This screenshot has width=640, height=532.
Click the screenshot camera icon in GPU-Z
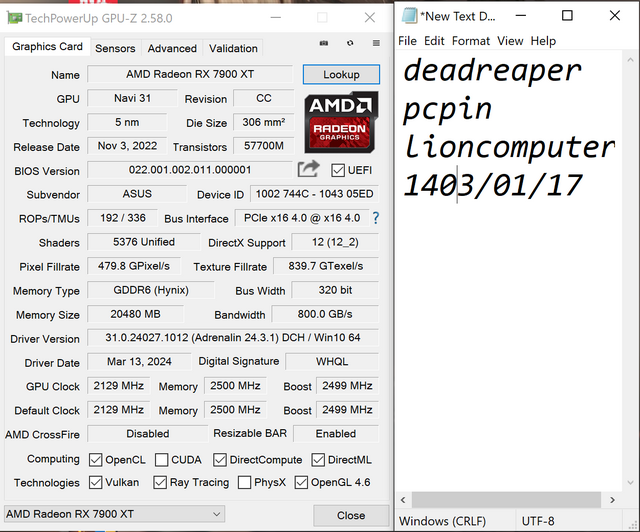(x=324, y=44)
